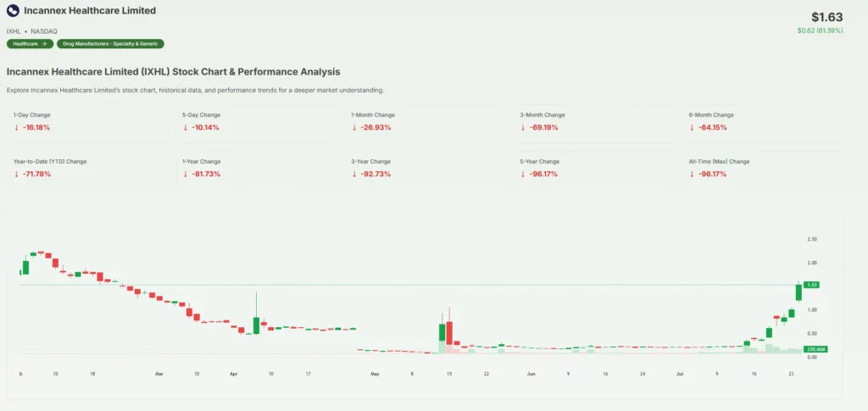Select the All-Time (Max) Change card
This screenshot has width=868, height=411.
tap(762, 169)
